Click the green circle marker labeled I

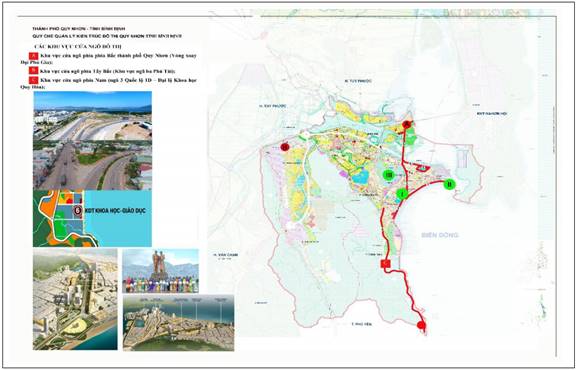(403, 193)
